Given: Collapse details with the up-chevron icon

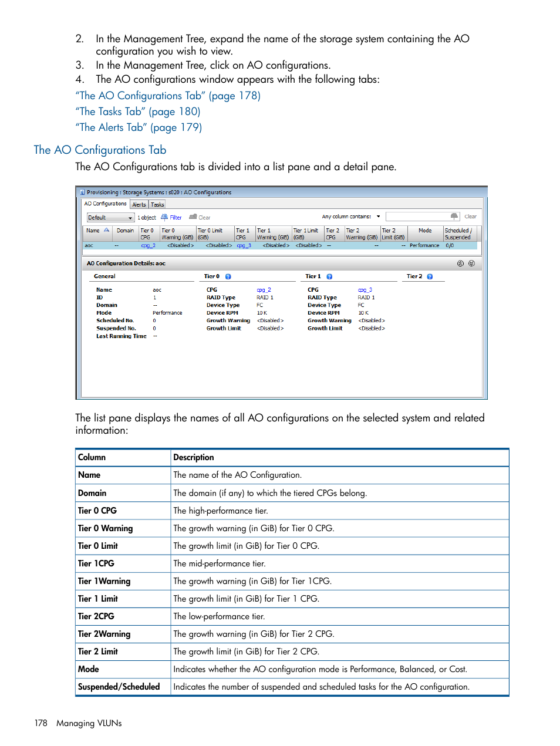Looking at the screenshot, I should pos(460,264).
